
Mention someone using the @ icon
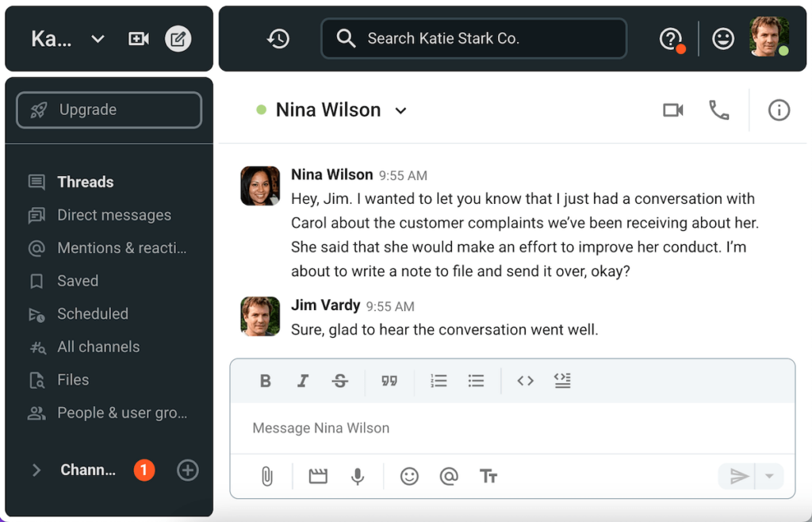click(449, 476)
